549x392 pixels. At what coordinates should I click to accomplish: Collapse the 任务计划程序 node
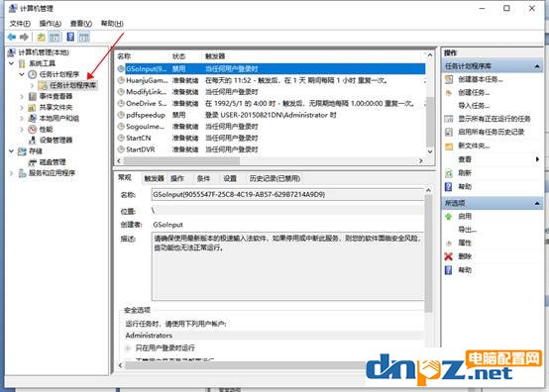[x=22, y=74]
